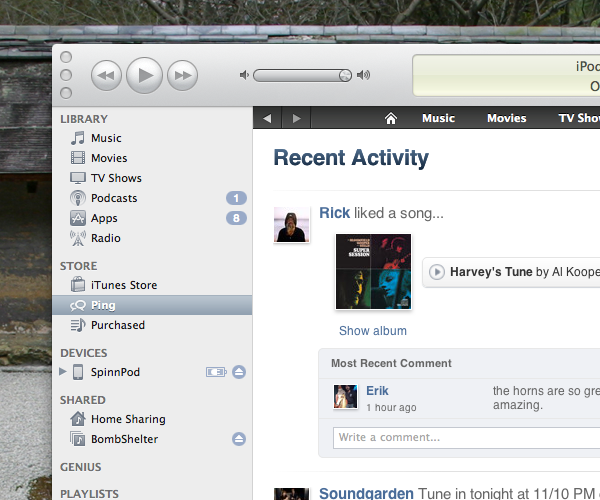This screenshot has width=600, height=500.
Task: Open Purchased playlist
Action: coord(118,325)
